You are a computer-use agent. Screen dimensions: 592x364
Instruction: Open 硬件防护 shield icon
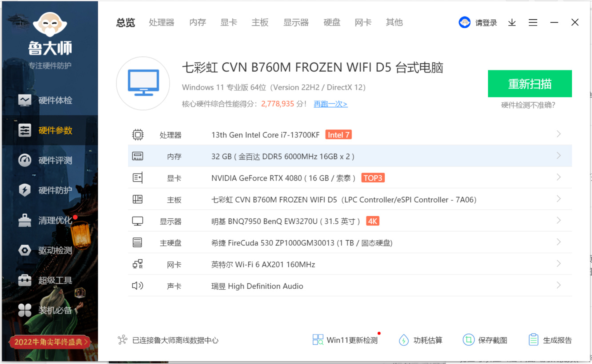[25, 190]
